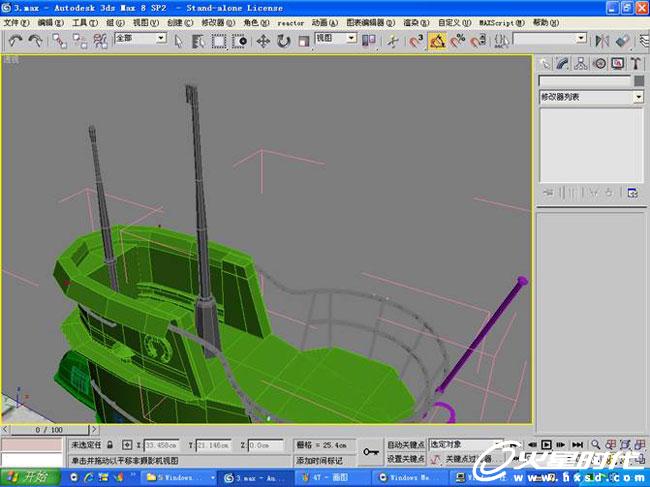Click the Set Keys key icon button

click(x=371, y=452)
